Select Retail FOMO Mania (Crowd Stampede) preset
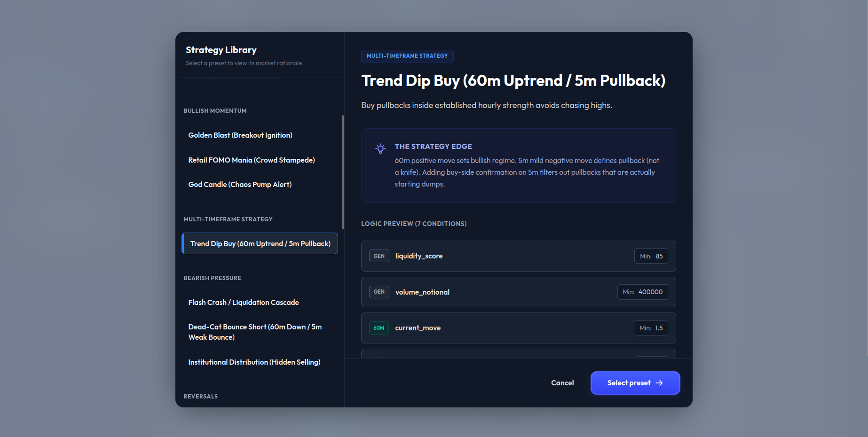 click(252, 160)
